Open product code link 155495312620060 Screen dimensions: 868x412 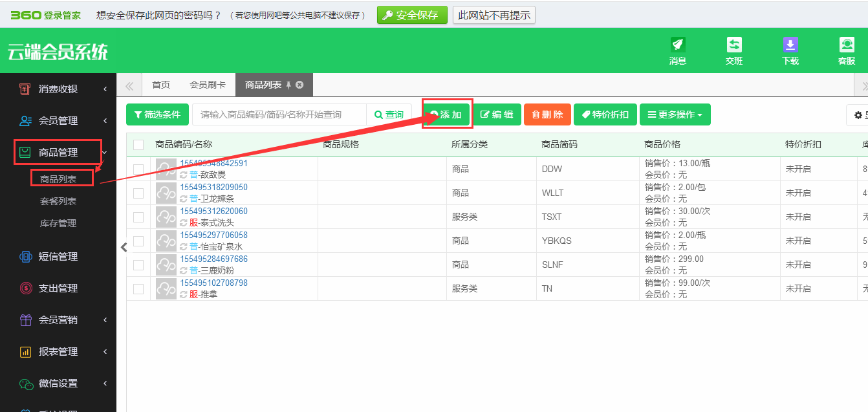(x=213, y=211)
